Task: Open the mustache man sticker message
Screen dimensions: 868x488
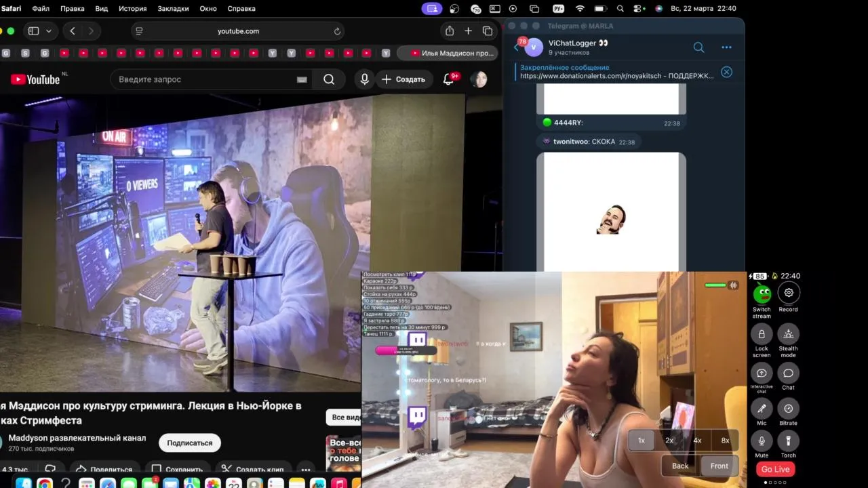Action: tap(611, 212)
